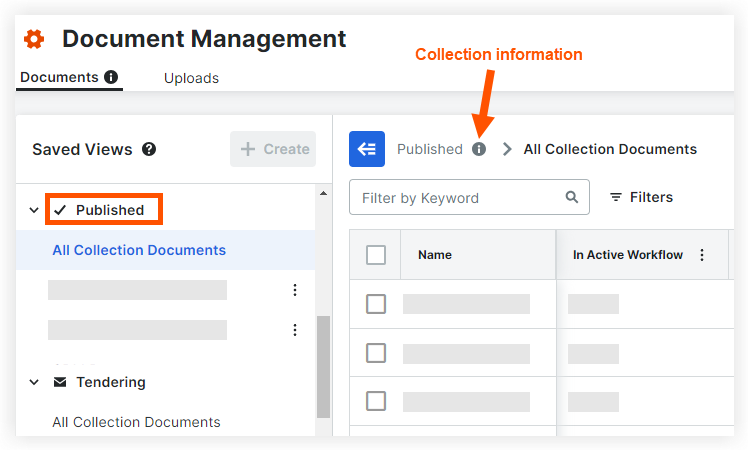Viewport: 749px width, 451px height.
Task: Open the first saved view's three-dot menu
Action: click(x=294, y=290)
